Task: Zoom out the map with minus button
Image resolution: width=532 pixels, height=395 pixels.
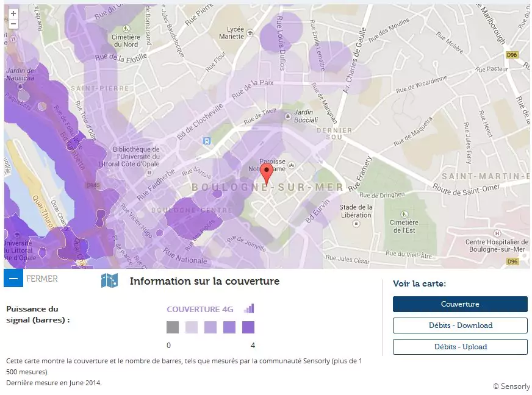Action: click(x=13, y=23)
